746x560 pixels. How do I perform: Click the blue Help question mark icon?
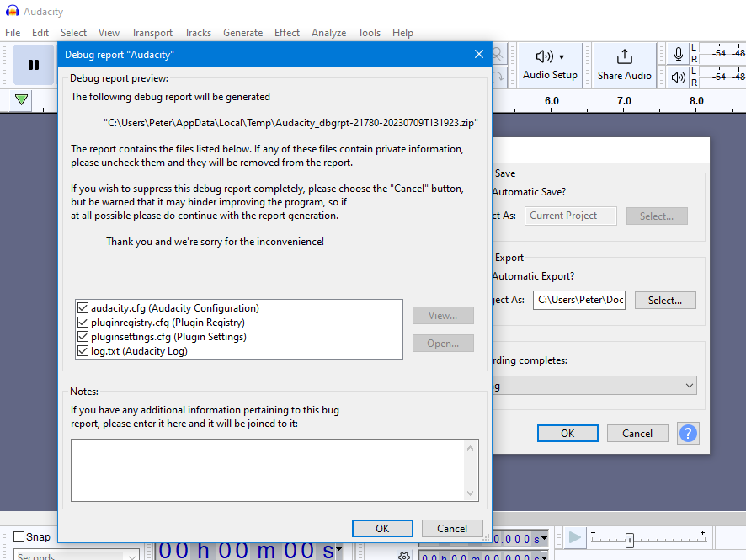tap(688, 433)
